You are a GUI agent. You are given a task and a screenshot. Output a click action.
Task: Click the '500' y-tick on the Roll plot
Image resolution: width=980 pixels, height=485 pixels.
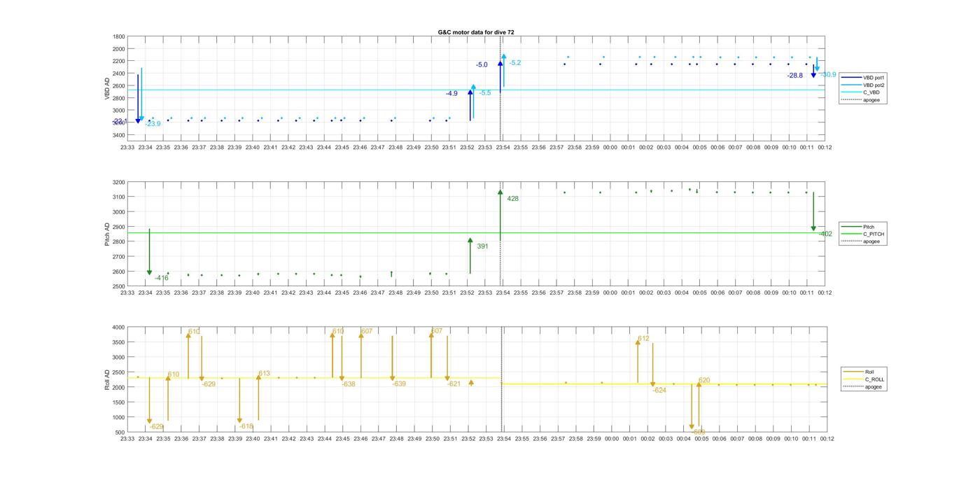121,433
